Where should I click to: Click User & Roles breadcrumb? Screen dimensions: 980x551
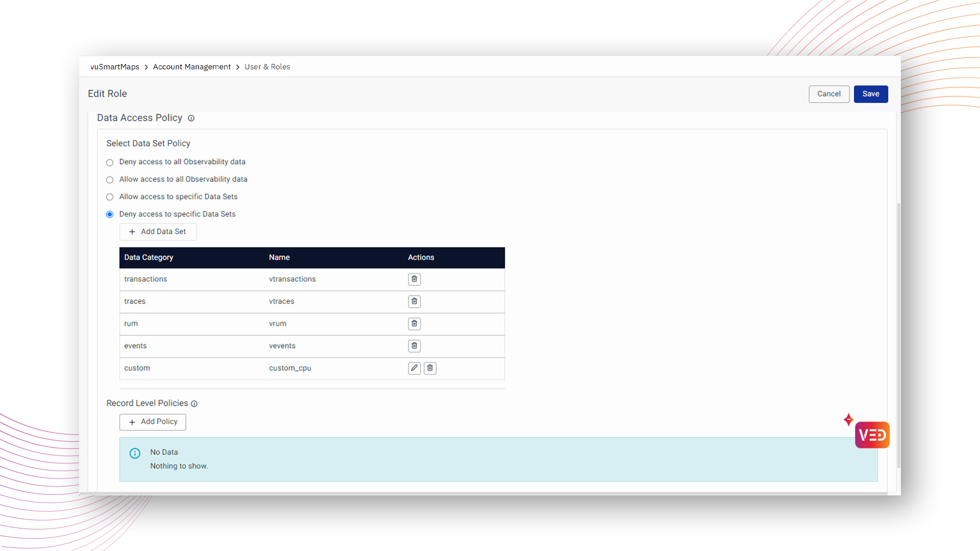(267, 67)
